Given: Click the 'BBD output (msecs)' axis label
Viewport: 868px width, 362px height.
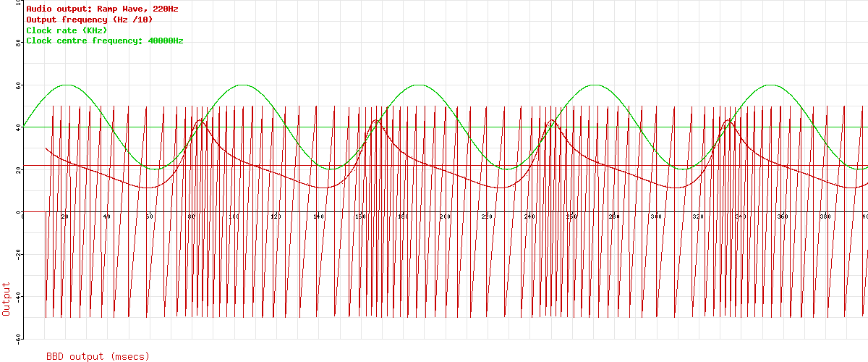Looking at the screenshot, I should [x=98, y=356].
